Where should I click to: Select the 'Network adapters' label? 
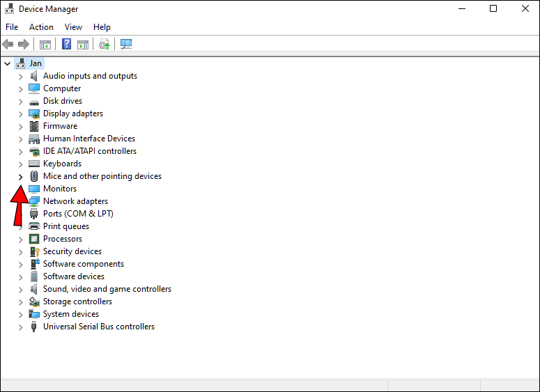75,201
